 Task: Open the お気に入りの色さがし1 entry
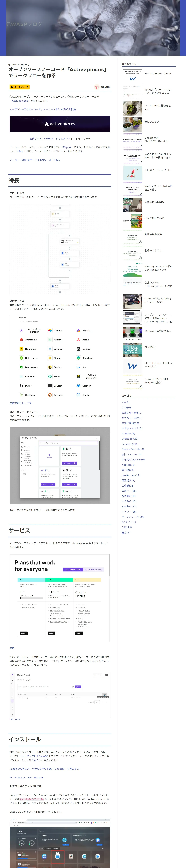point(158,331)
